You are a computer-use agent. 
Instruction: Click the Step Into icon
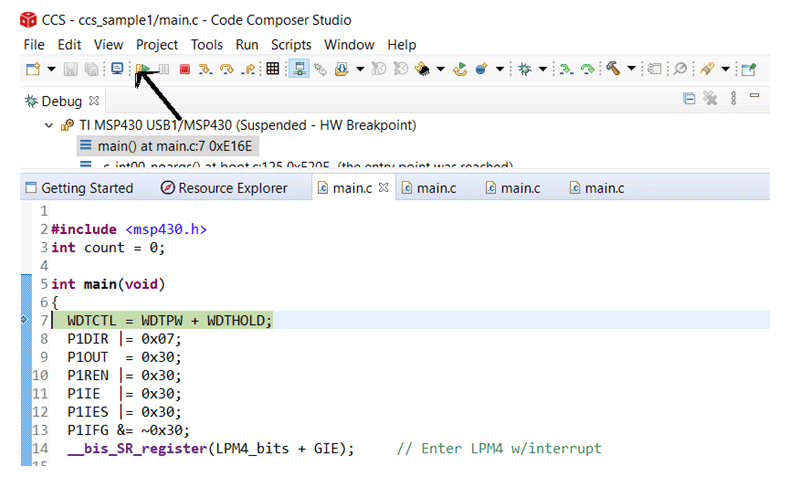(205, 69)
